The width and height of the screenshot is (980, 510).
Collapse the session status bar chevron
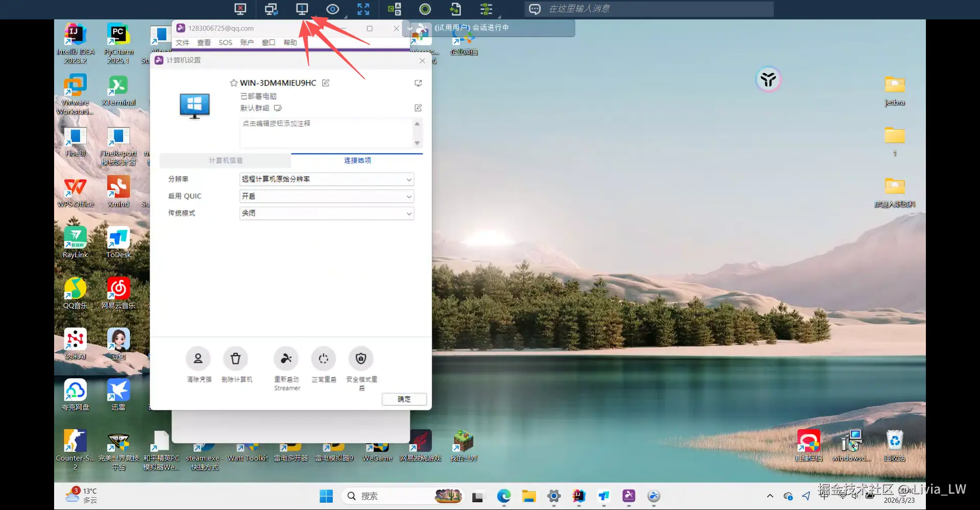coord(409,28)
